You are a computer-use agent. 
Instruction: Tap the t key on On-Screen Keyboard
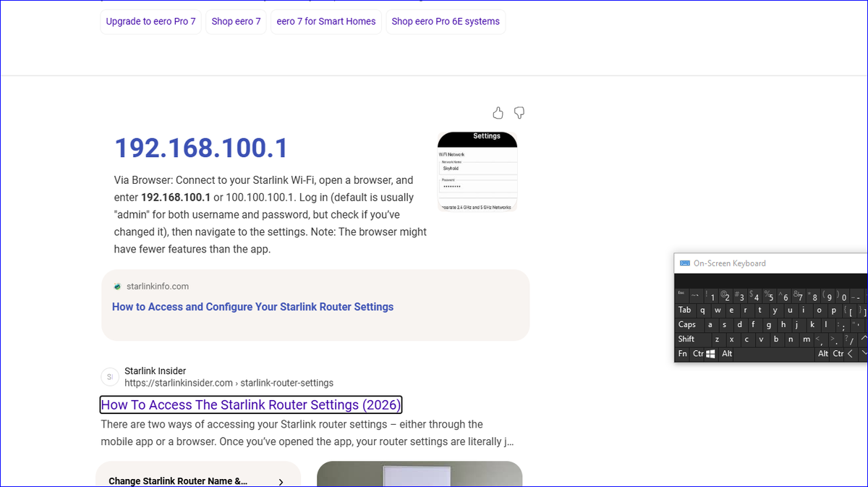[x=762, y=310]
